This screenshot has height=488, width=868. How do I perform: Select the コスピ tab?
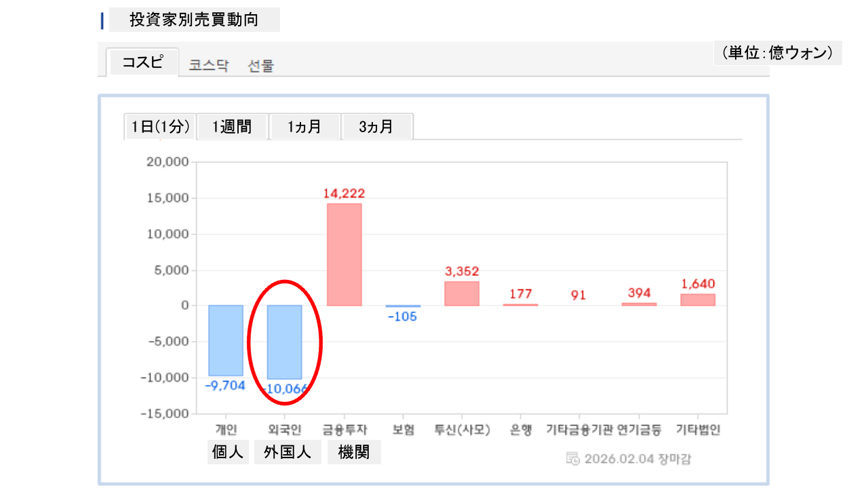click(142, 62)
